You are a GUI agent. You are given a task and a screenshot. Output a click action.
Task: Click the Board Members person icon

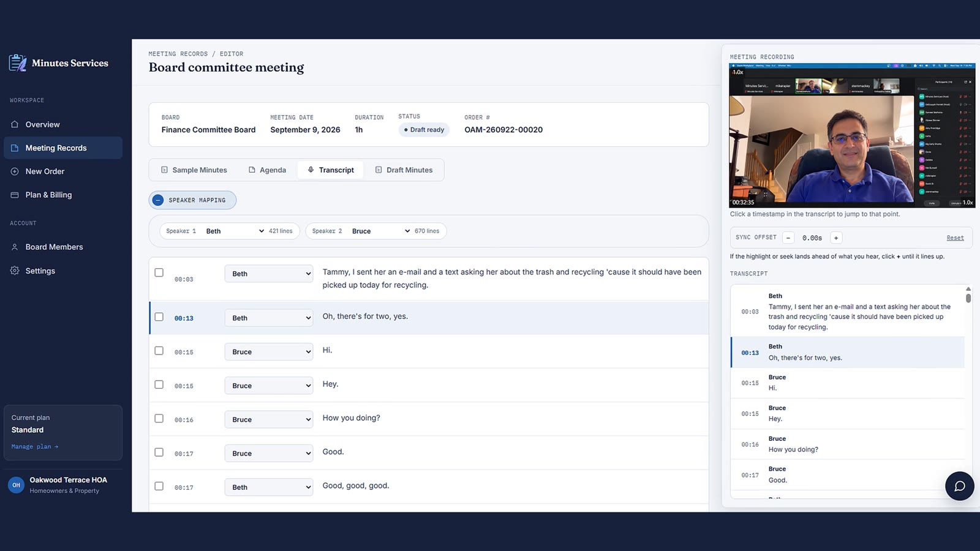tap(15, 247)
